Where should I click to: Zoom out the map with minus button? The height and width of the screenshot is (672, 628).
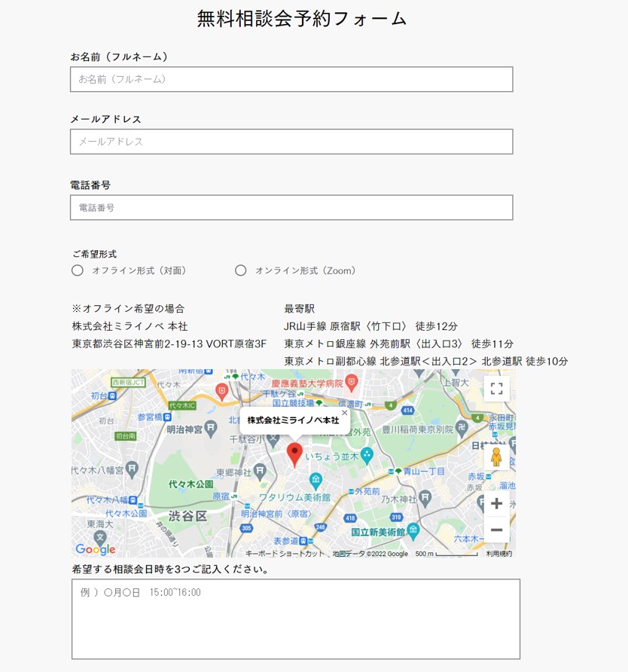coord(496,530)
